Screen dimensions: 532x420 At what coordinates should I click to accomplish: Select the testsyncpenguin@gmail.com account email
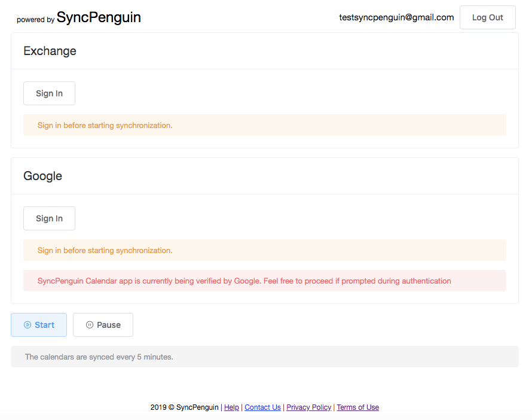[x=396, y=17]
